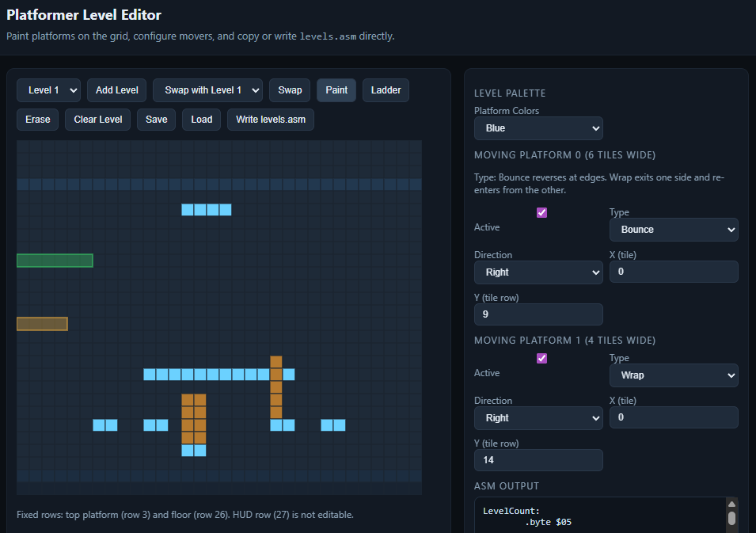This screenshot has width=756, height=533.
Task: Open the Level 1 selector dropdown
Action: [x=48, y=89]
